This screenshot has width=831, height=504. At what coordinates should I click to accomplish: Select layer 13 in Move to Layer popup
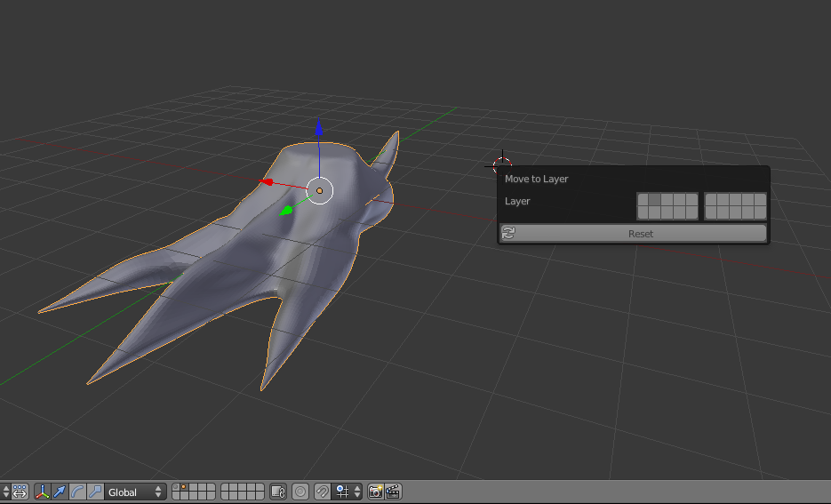667,212
